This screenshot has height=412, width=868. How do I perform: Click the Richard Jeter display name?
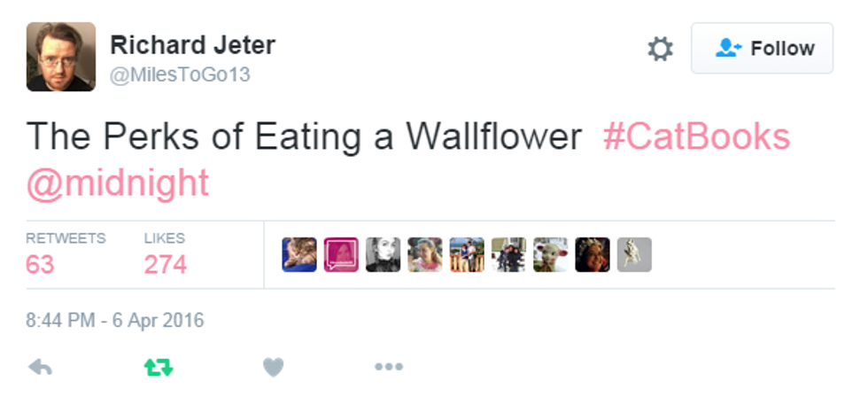[x=192, y=44]
